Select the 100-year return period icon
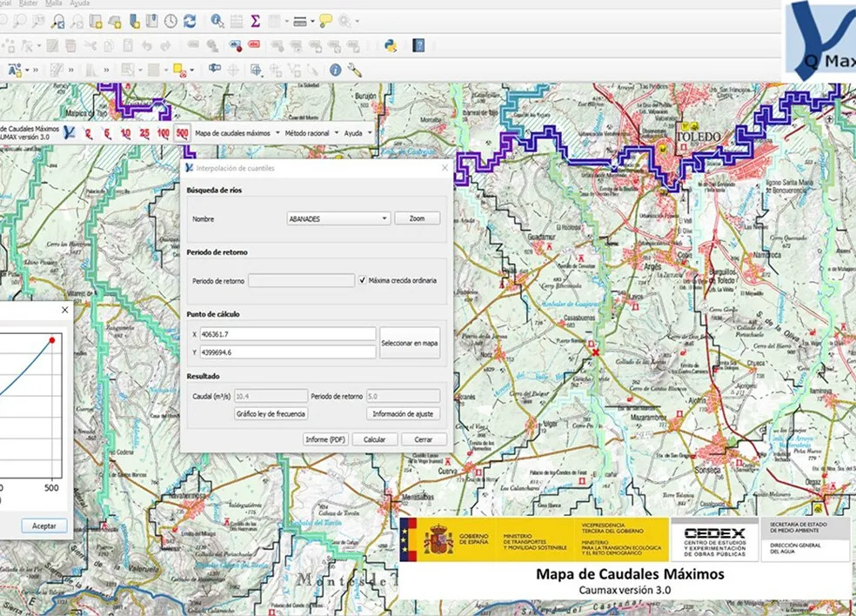 pyautogui.click(x=163, y=133)
